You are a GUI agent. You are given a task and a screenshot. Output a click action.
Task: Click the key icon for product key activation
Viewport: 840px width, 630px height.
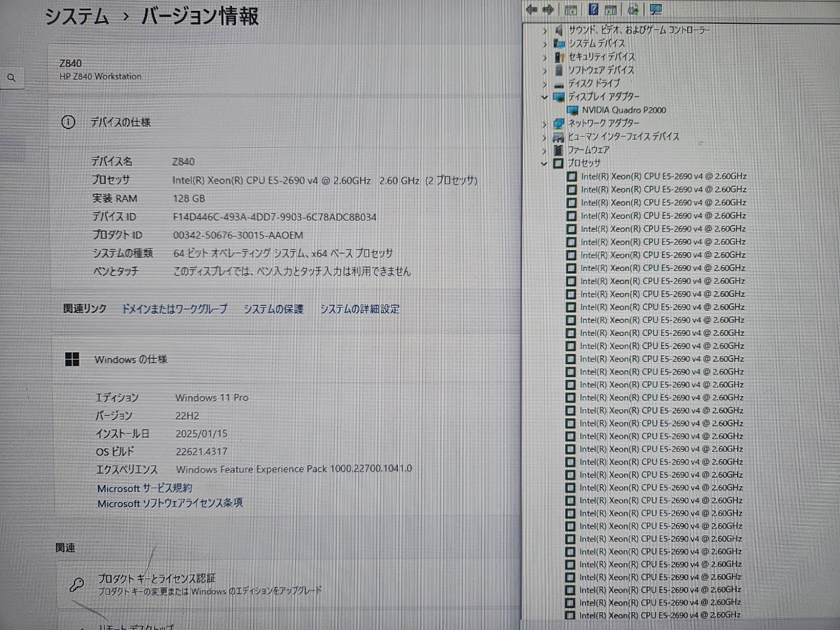(77, 584)
